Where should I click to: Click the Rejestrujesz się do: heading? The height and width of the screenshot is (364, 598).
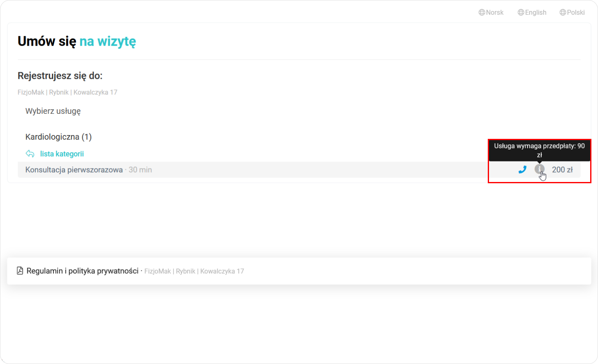tap(60, 76)
